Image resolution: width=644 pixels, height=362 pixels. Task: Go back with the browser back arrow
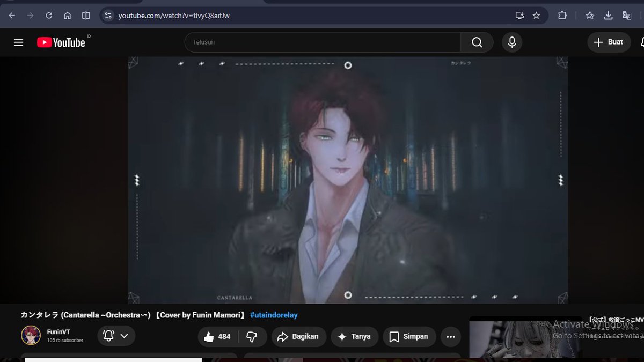(x=12, y=16)
